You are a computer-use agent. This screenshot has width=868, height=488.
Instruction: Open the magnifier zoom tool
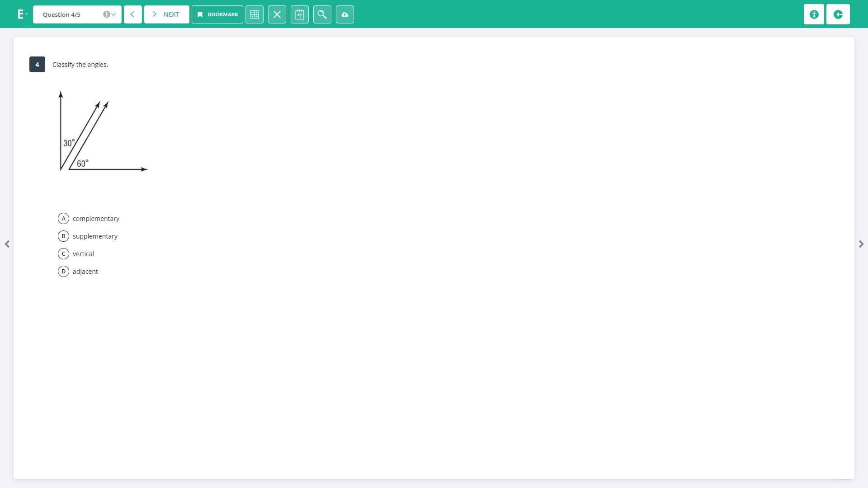322,14
